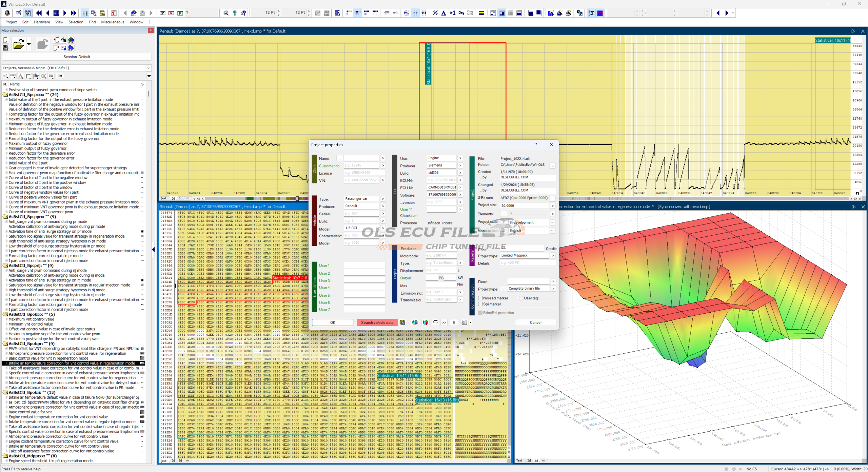Screen dimensions: 868x472
Task: Click the speech bubble comment icon in dialog
Action: (436, 322)
